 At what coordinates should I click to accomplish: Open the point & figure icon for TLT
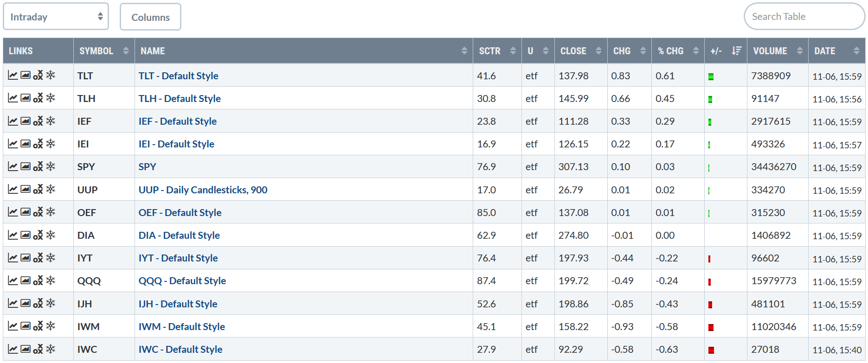pyautogui.click(x=38, y=75)
